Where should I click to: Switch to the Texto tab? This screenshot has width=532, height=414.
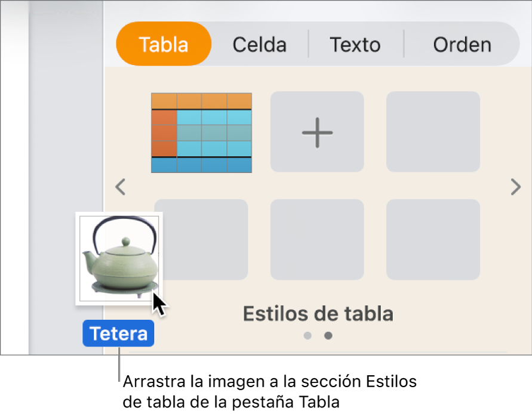click(355, 44)
